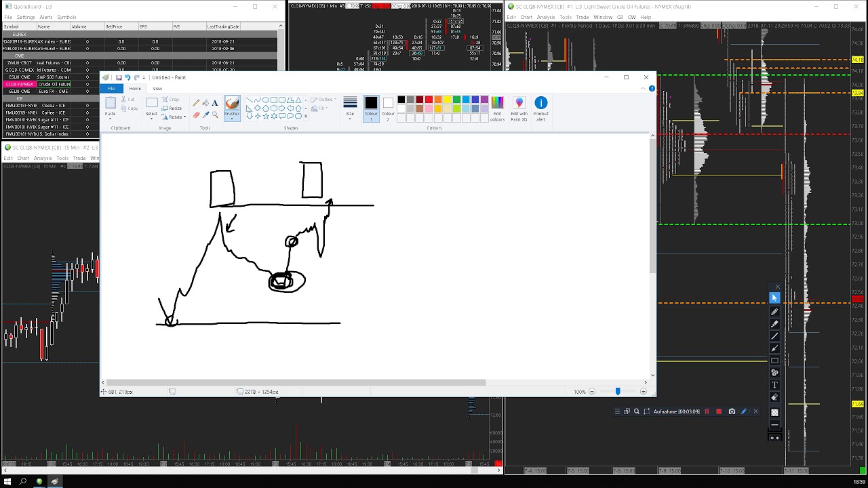Click the Paste clipboard icon

pos(111,102)
